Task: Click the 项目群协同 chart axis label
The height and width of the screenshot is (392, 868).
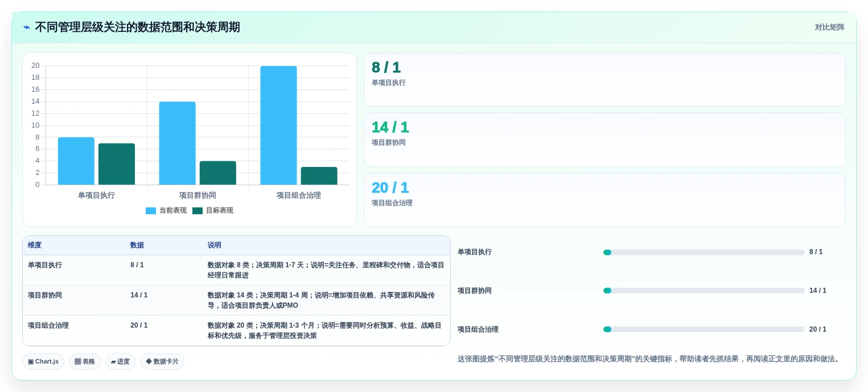Action: point(198,195)
